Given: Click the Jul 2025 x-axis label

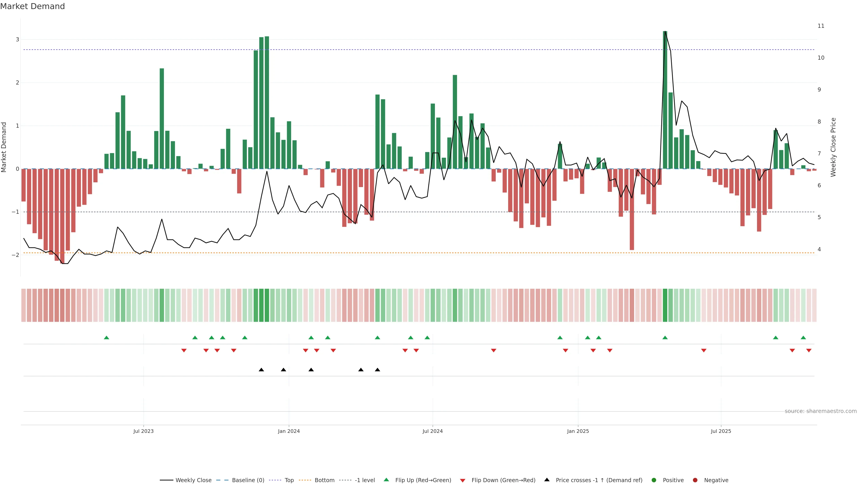Looking at the screenshot, I should (x=721, y=431).
